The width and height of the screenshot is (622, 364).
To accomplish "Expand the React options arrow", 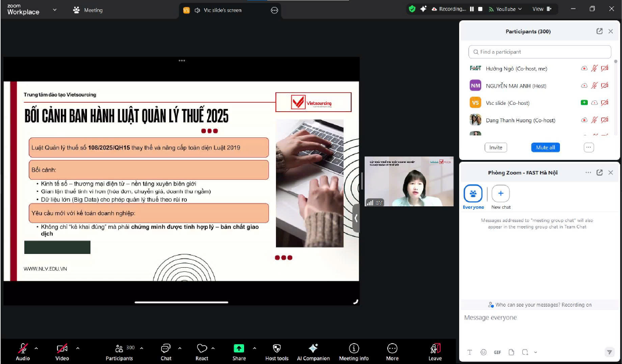I will click(213, 348).
